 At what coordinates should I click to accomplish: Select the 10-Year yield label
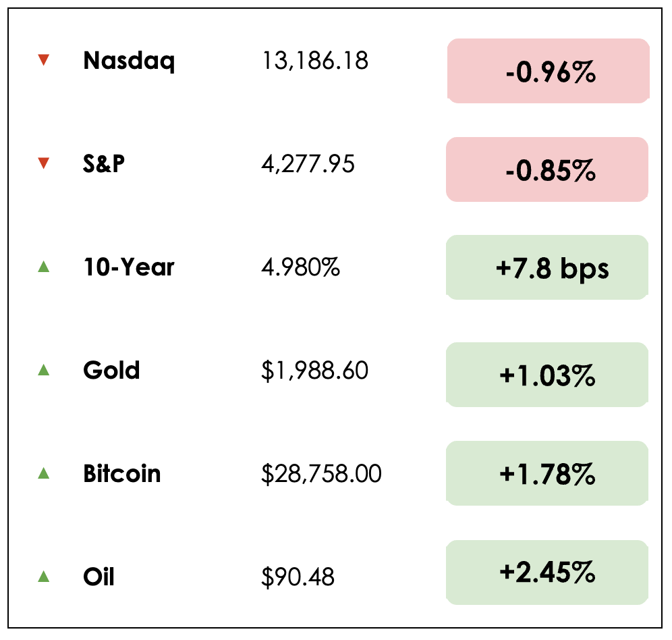[x=129, y=267]
